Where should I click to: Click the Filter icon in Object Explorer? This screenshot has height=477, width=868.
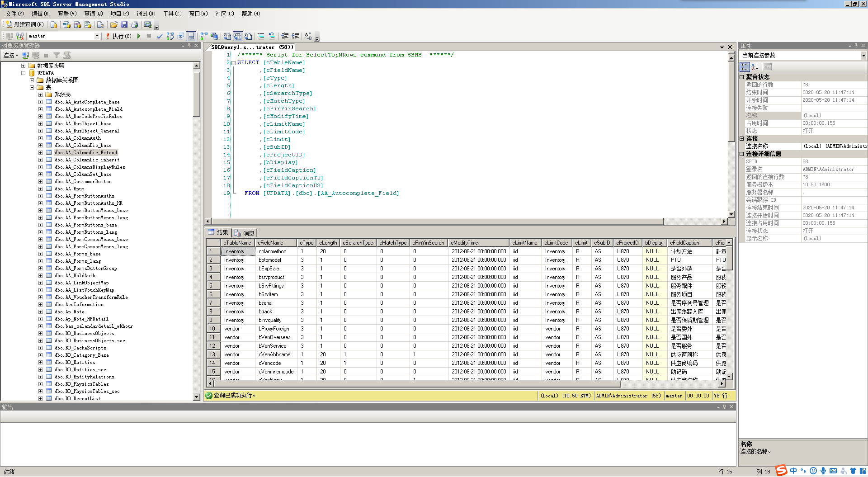click(x=57, y=55)
